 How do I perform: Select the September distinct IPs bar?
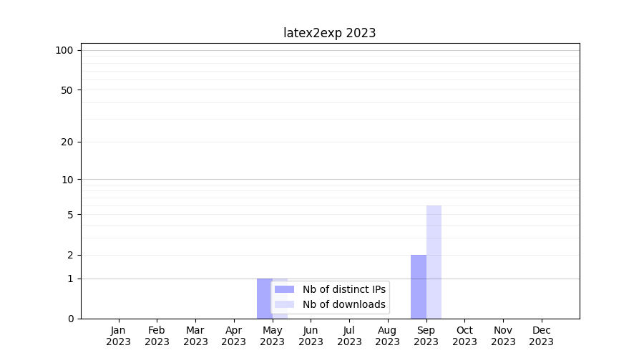tap(418, 286)
